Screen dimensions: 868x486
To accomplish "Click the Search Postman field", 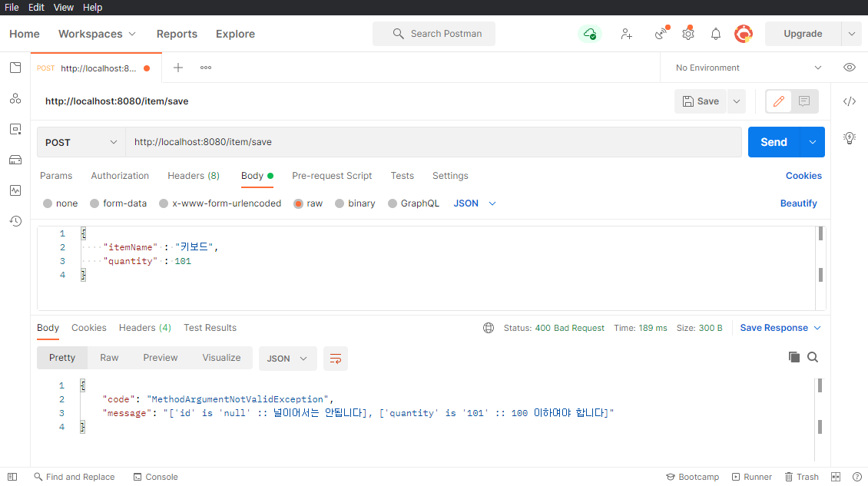I will [434, 34].
